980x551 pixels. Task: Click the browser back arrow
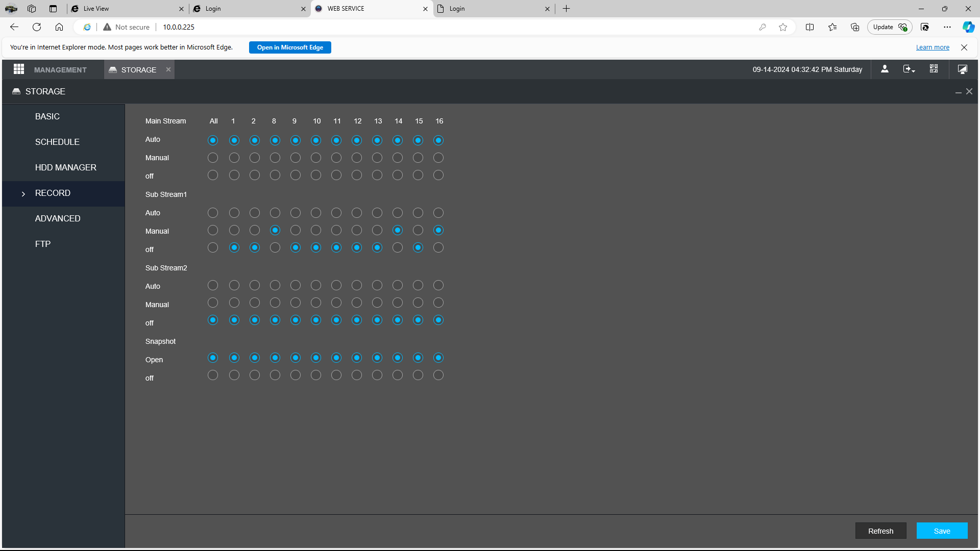coord(14,27)
